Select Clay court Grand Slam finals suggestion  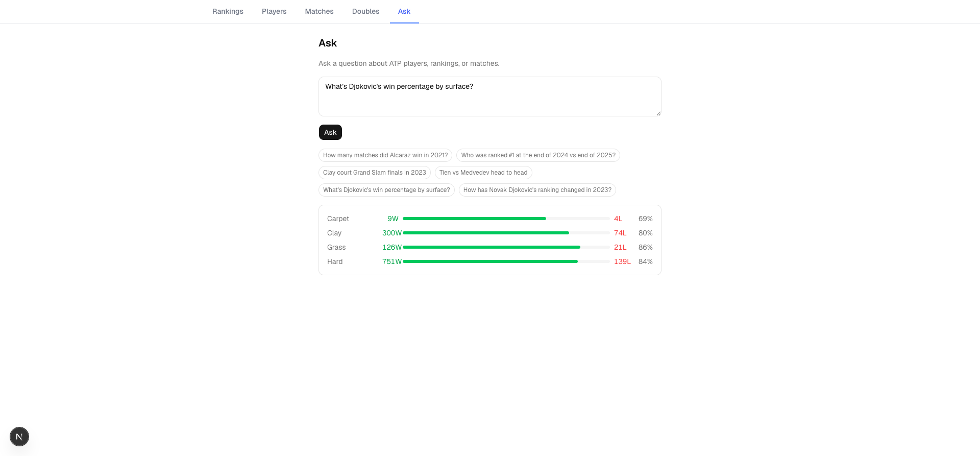375,173
